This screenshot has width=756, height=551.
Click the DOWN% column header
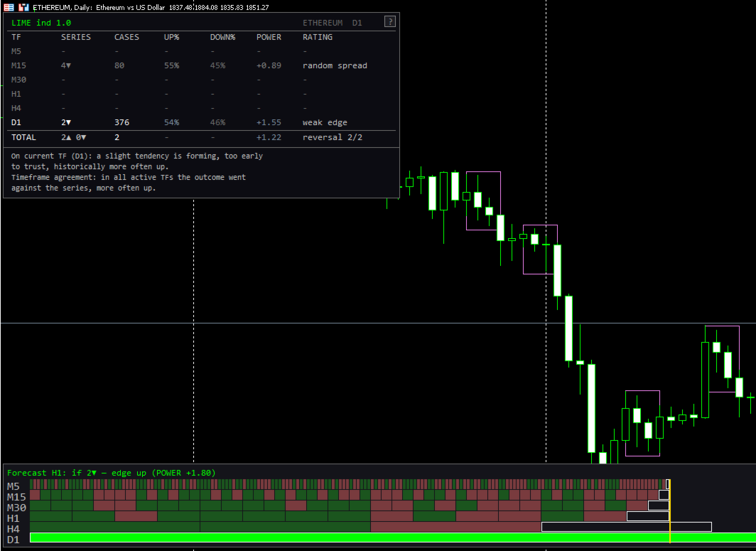click(222, 37)
